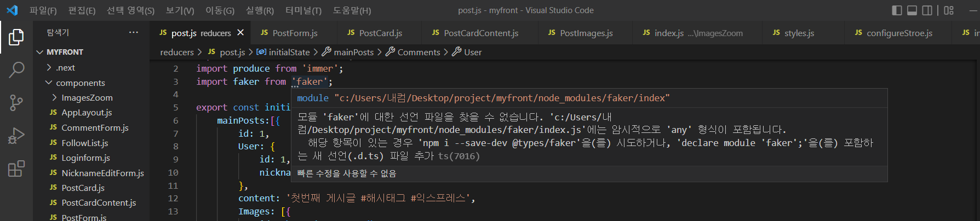Screen dimensions: 980x221
Task: Open AppLayout.js in the explorer
Action: click(x=91, y=112)
